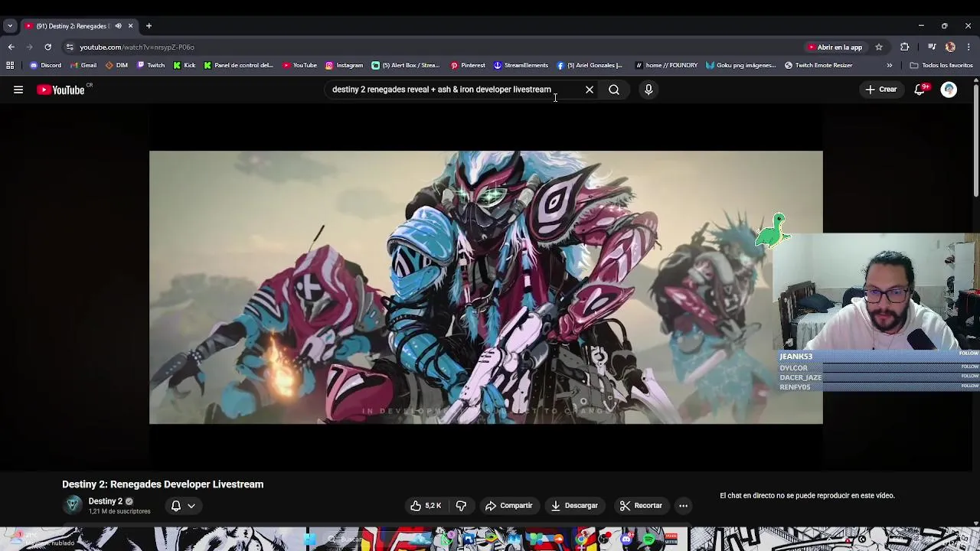
Task: Click the Spotify icon in taskbar
Action: [x=648, y=540]
